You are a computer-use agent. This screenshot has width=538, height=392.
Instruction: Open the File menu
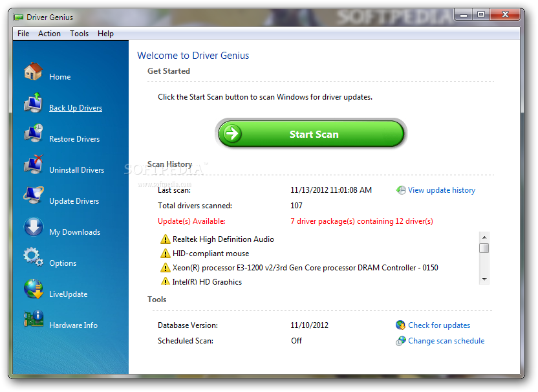tap(23, 34)
